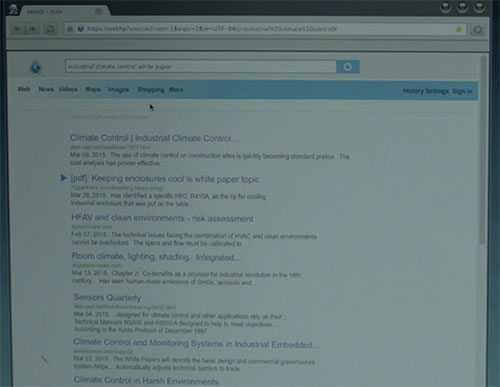The image size is (500, 387).
Task: Open the More search categories menu
Action: click(176, 90)
